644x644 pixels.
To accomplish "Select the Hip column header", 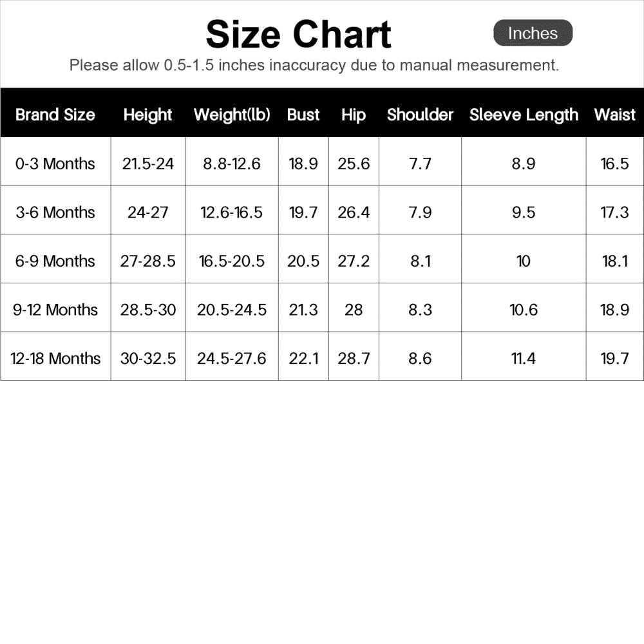I will pyautogui.click(x=354, y=115).
